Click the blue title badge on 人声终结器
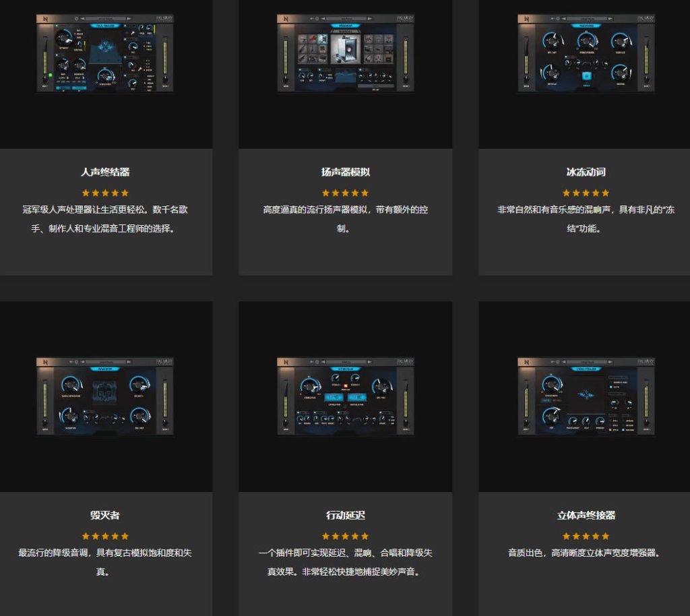Image resolution: width=690 pixels, height=616 pixels. pos(105,26)
